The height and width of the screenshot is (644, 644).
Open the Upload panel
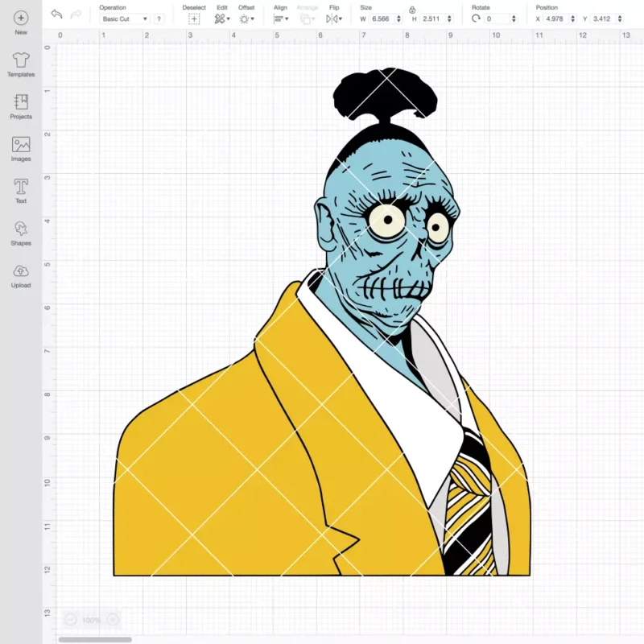coord(21,276)
